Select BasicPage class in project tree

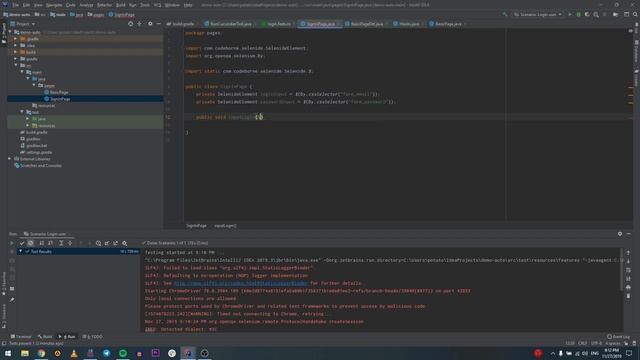pos(56,92)
